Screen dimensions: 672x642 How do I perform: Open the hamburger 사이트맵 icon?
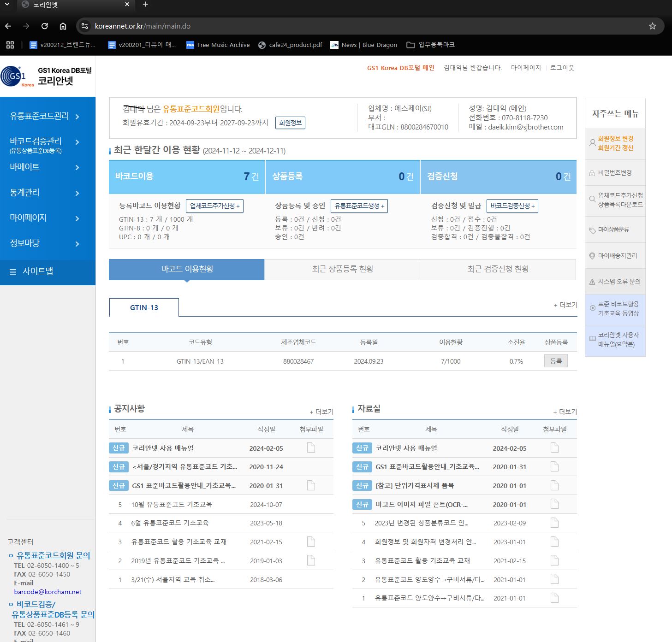pyautogui.click(x=13, y=272)
